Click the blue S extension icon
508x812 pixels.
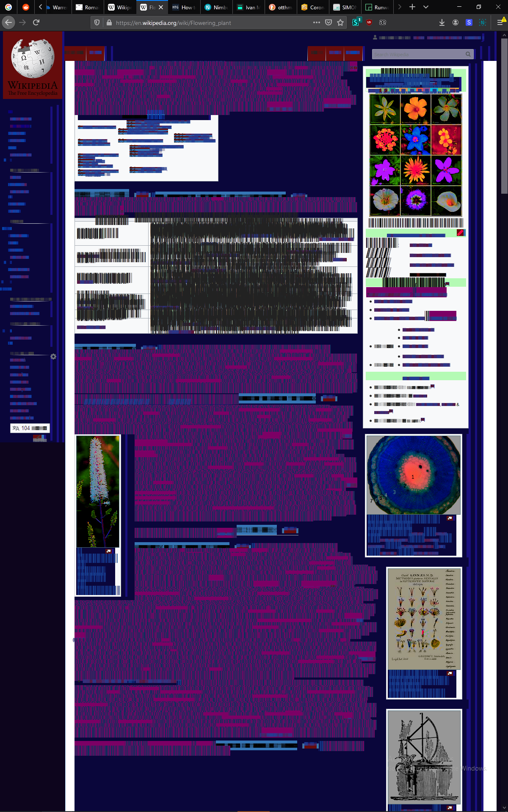469,22
